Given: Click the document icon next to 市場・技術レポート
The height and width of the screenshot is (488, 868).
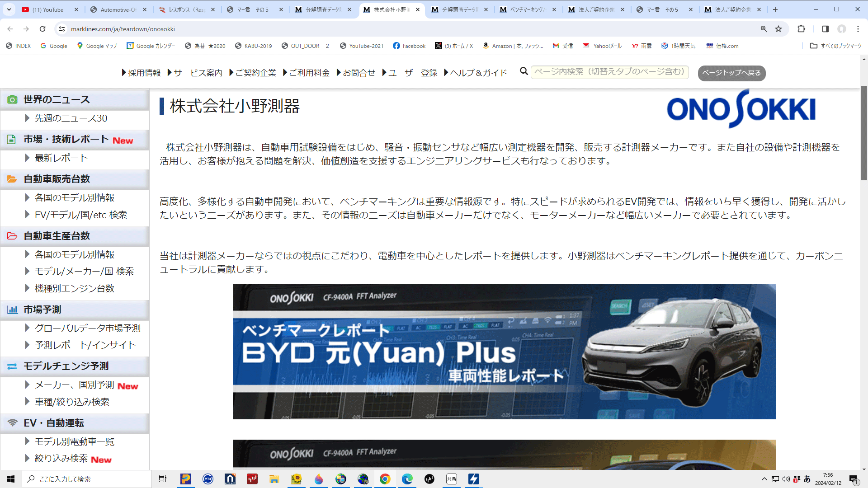Looking at the screenshot, I should click(x=12, y=139).
